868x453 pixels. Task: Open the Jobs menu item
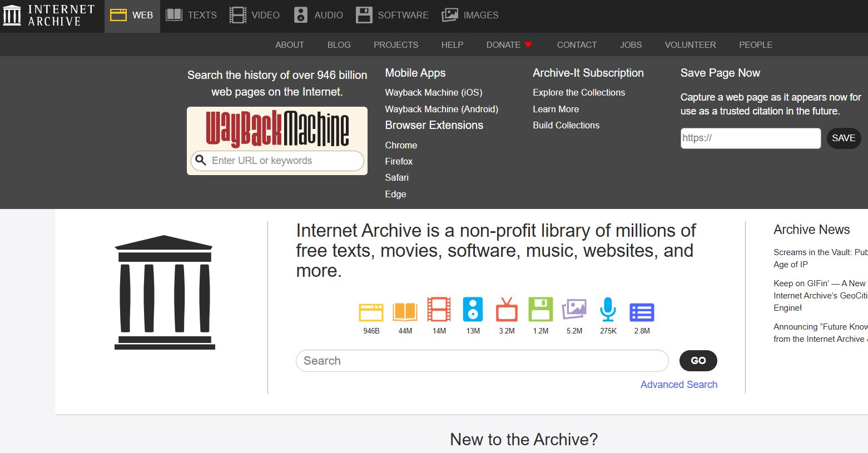click(631, 45)
